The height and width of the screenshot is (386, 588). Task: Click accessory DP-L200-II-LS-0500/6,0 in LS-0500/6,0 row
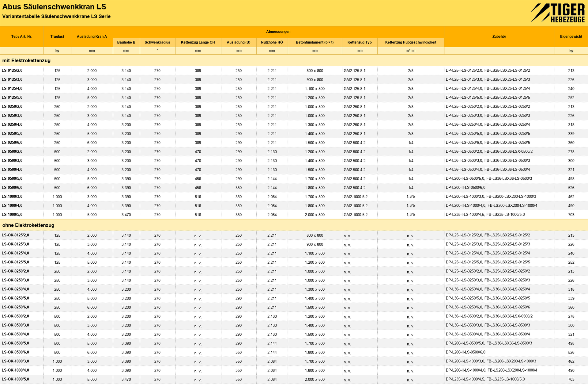466,188
